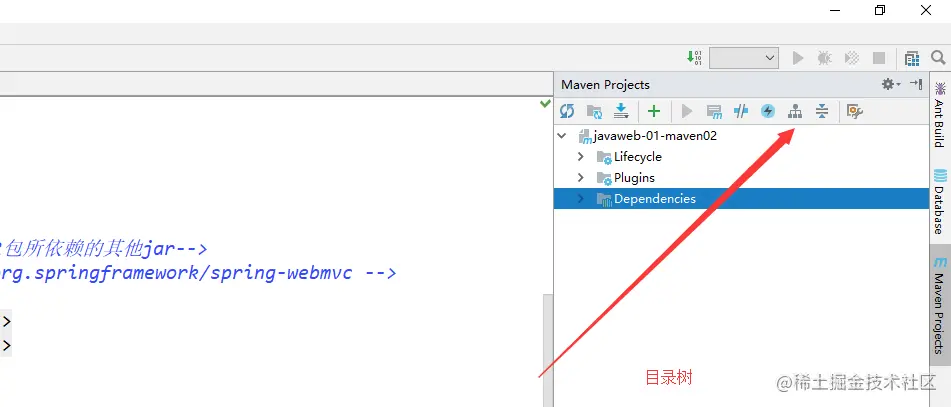
Task: Open Maven settings wrench icon
Action: point(855,111)
